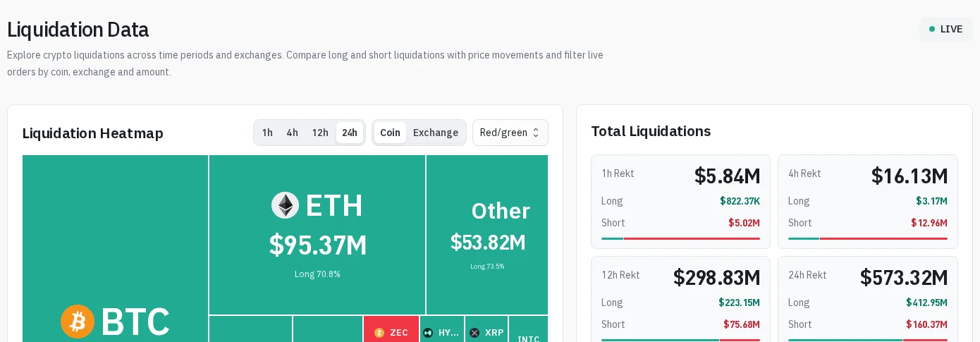This screenshot has width=980, height=342.
Task: Click the 24h Rekt $573.32M total
Action: (904, 278)
